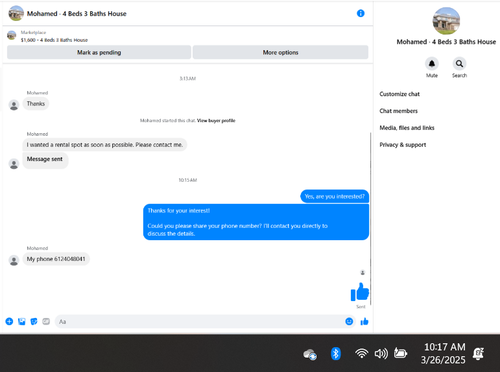Click the sent large thumbs-up message
The height and width of the screenshot is (372, 500).
(360, 292)
